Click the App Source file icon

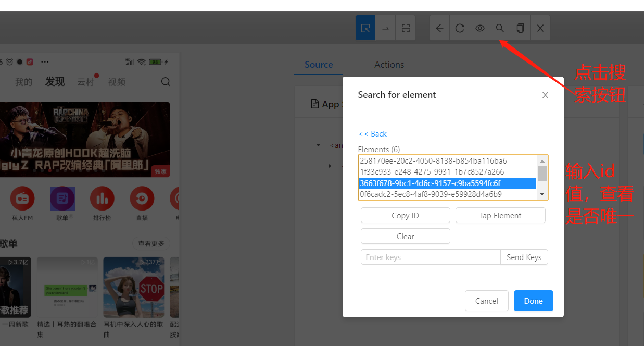coord(314,104)
